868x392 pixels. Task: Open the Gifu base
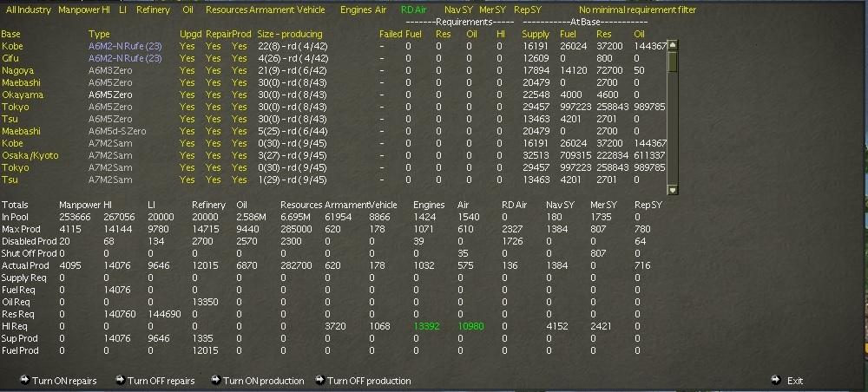10,59
